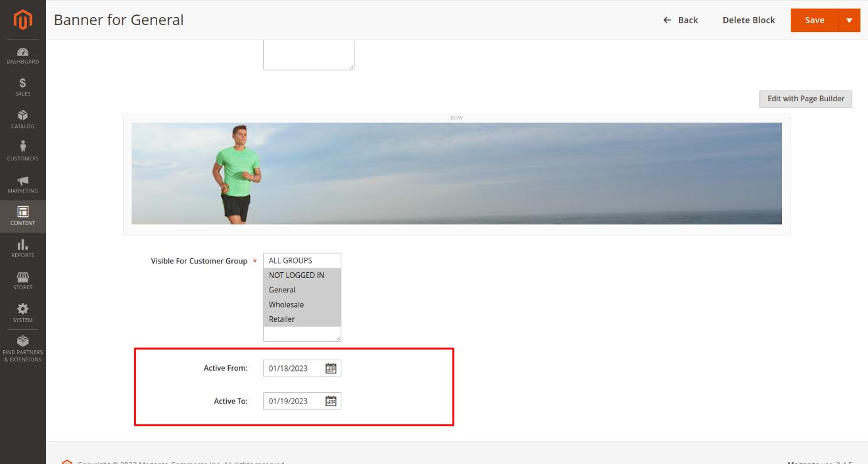
Task: Select ALL GROUPS in customer group list
Action: [290, 260]
